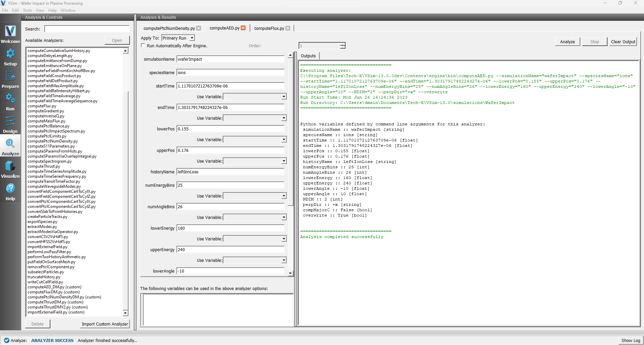The width and height of the screenshot is (644, 345).
Task: Select computeFlux.py in analyzer list
Action: (x=42, y=106)
